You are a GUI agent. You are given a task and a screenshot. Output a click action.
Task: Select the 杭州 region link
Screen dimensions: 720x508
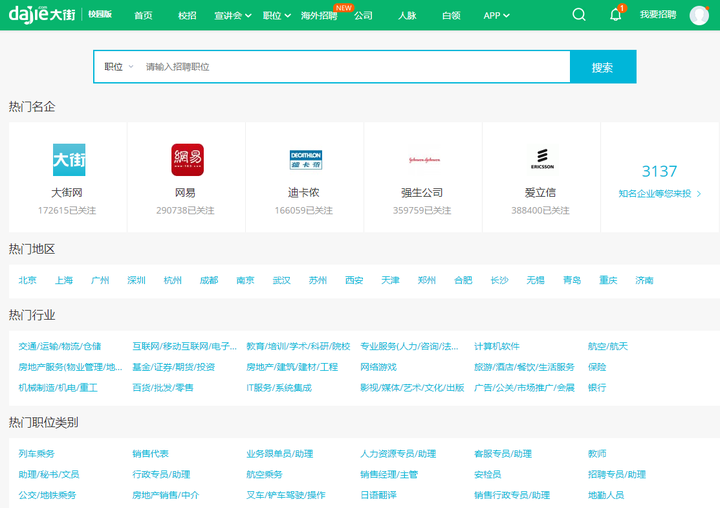(173, 280)
